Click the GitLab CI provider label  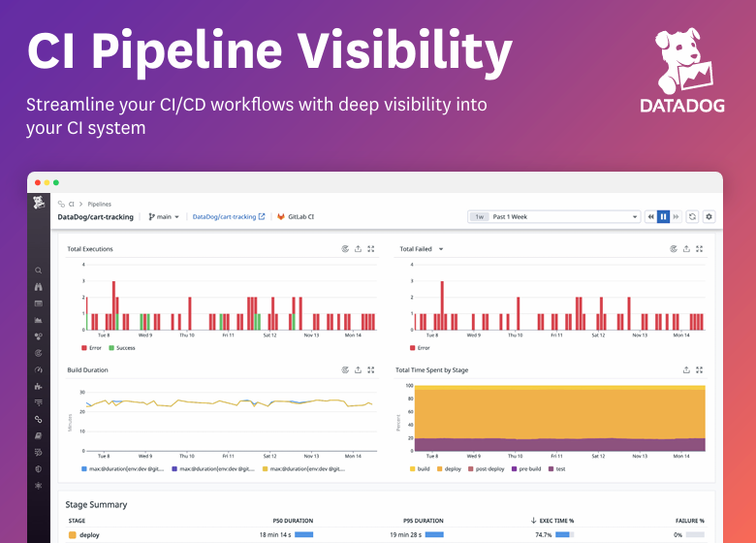300,217
